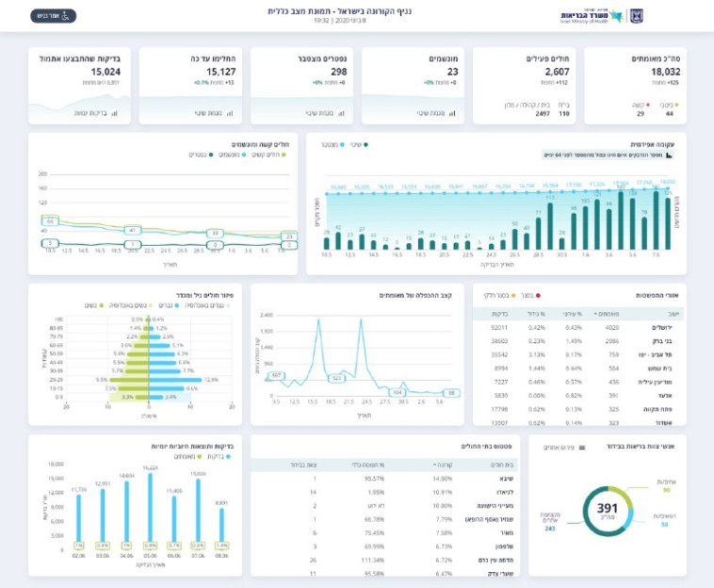Open the daily tests chart icon under 15,024
Viewport: 714px width, 588px height.
(x=115, y=114)
